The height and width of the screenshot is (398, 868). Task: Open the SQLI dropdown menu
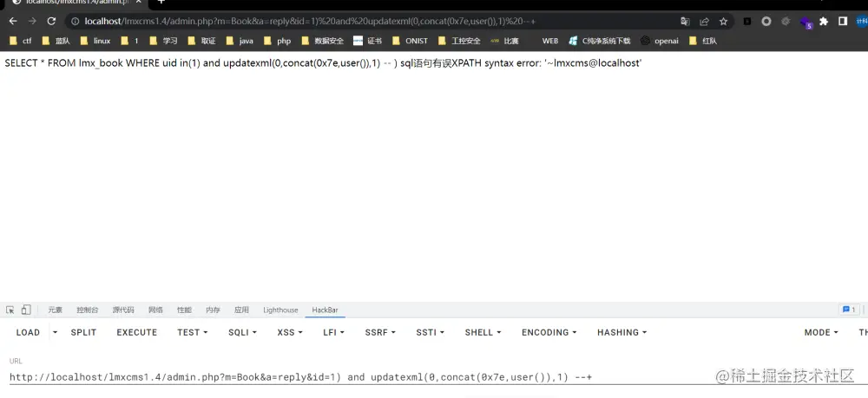[x=242, y=332]
